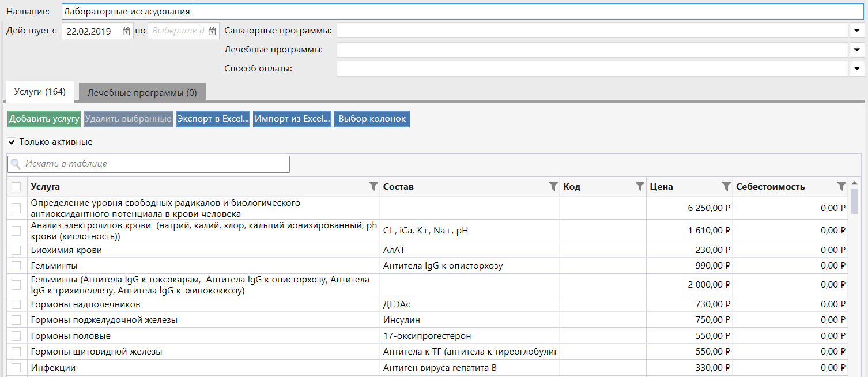Click filter icon in Состав column
This screenshot has width=868, height=377.
(x=553, y=186)
